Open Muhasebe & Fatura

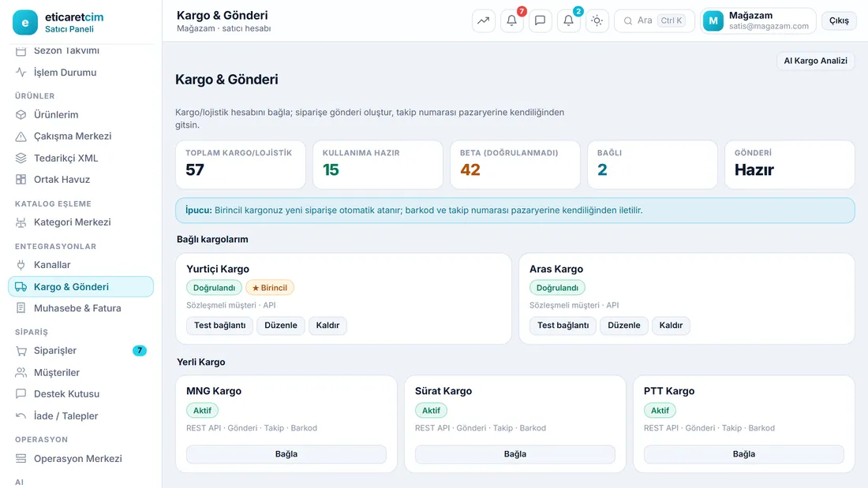(x=80, y=308)
